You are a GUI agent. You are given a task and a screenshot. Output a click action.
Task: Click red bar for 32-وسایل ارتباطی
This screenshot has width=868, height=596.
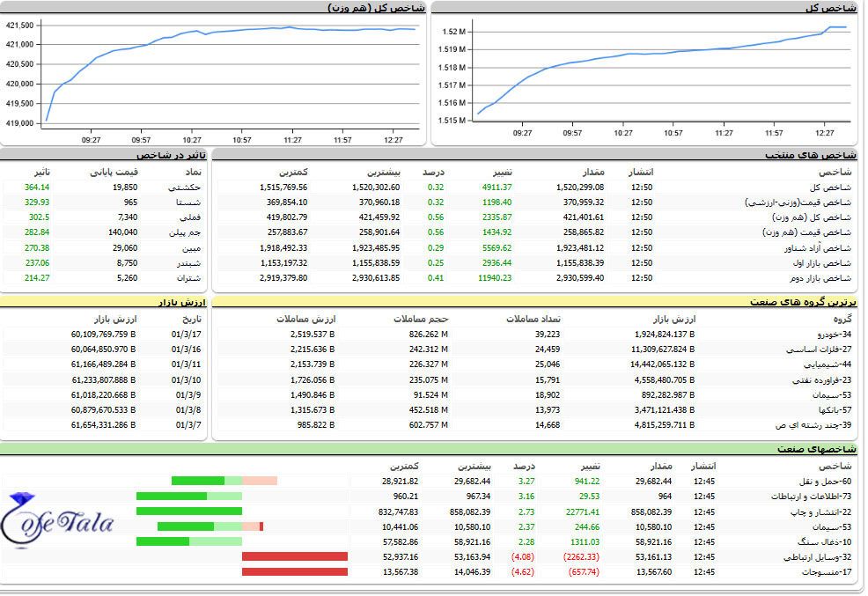point(294,556)
